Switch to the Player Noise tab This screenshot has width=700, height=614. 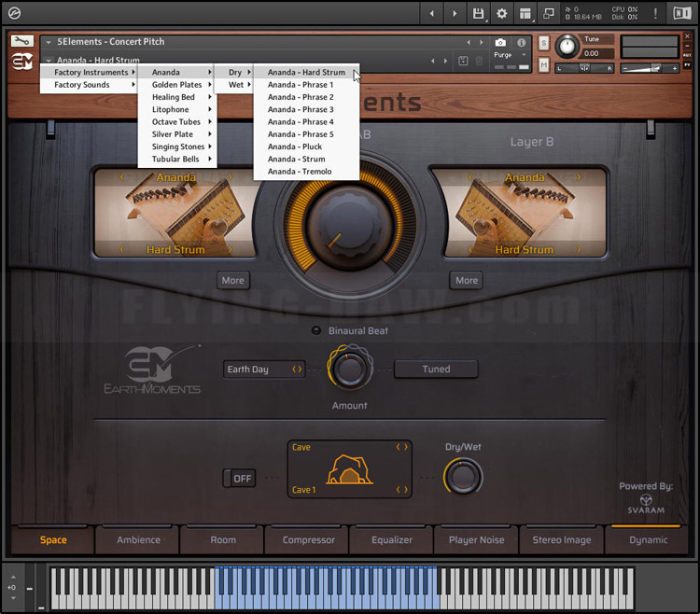pyautogui.click(x=477, y=540)
